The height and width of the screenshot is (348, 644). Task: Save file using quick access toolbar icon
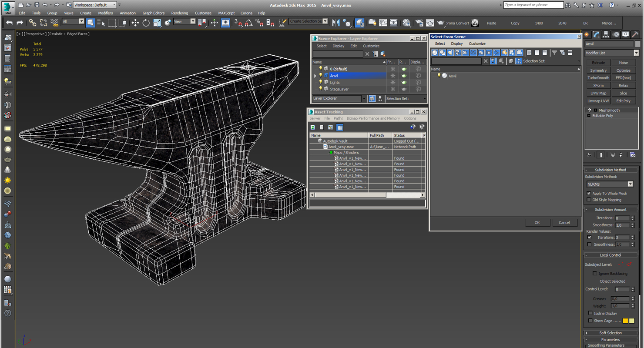click(x=37, y=5)
